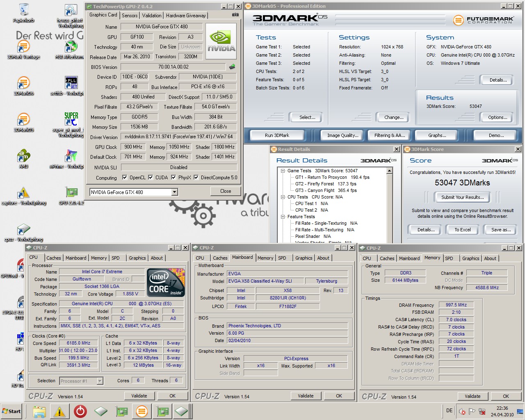Close GPU-Z with the Close button
This screenshot has width=525, height=420.
(x=226, y=191)
